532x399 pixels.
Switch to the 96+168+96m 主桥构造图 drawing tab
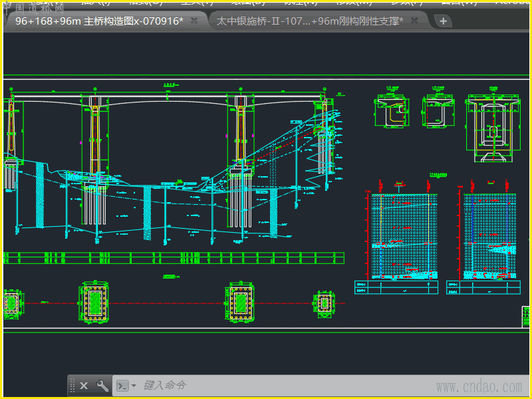[98, 21]
